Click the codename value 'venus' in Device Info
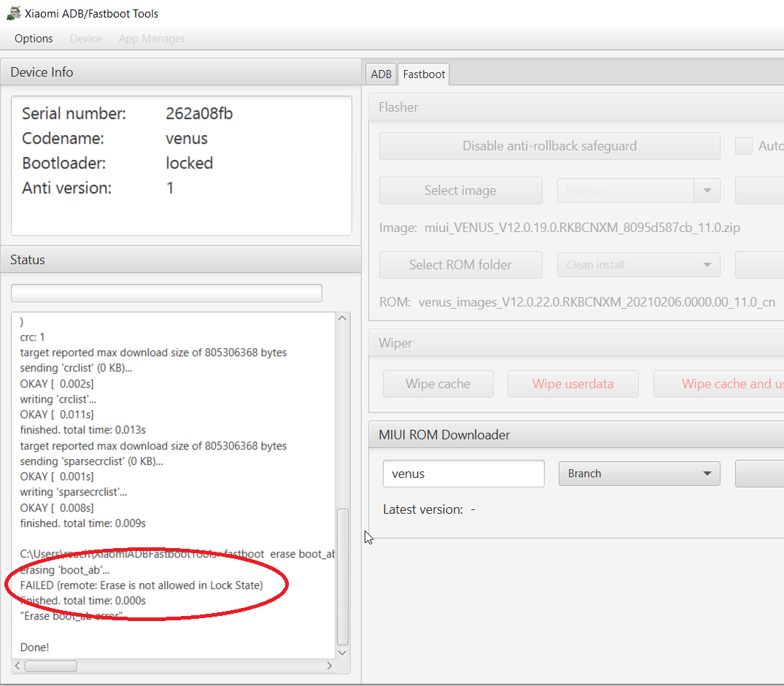Screen dimensions: 784x686 (187, 139)
